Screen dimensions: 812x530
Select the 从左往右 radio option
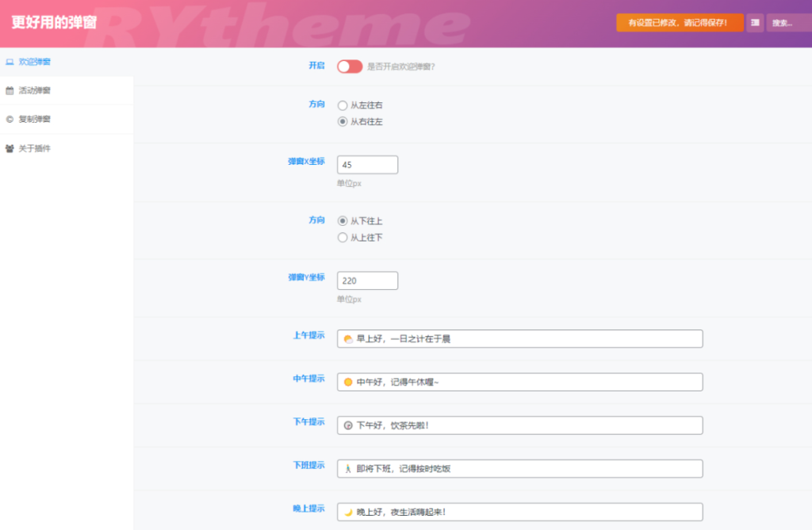click(x=343, y=105)
